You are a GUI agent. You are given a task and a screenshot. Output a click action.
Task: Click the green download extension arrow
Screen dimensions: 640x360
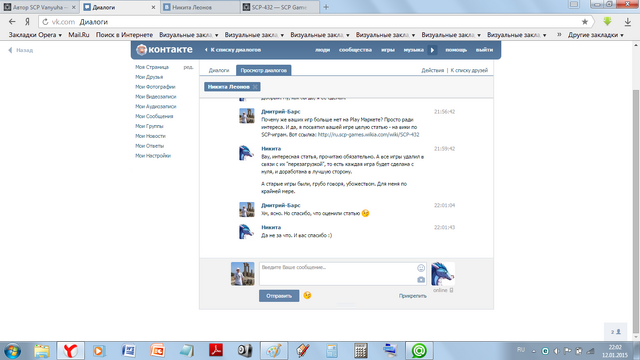tap(607, 22)
